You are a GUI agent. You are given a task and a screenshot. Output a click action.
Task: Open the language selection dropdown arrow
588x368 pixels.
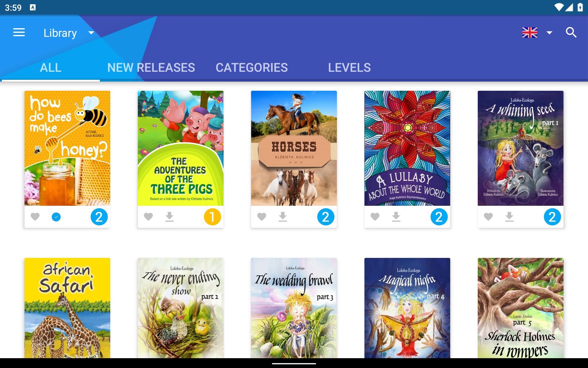[x=549, y=33]
